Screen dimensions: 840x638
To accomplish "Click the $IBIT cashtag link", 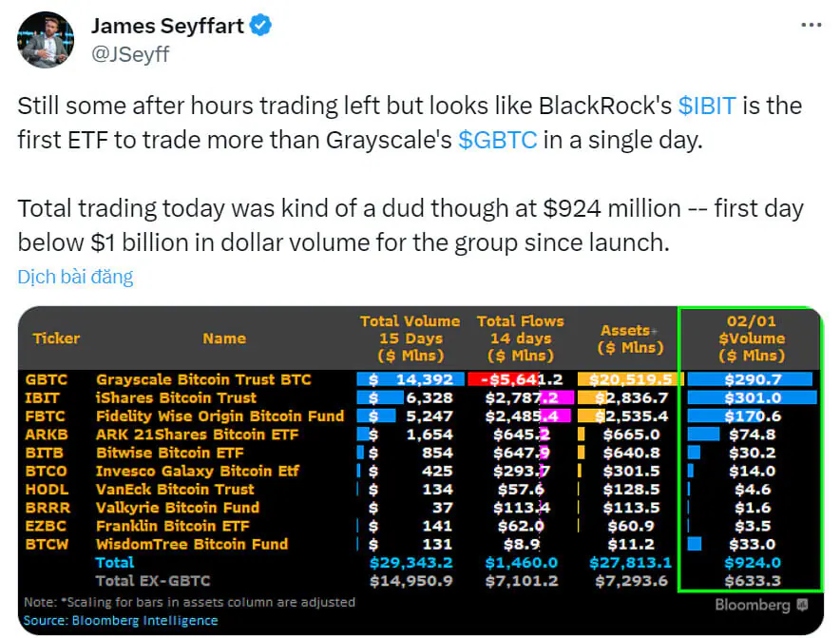I will 706,106.
